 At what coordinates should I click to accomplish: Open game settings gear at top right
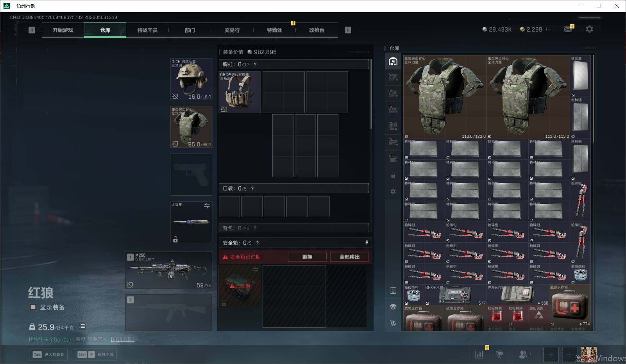coord(589,29)
